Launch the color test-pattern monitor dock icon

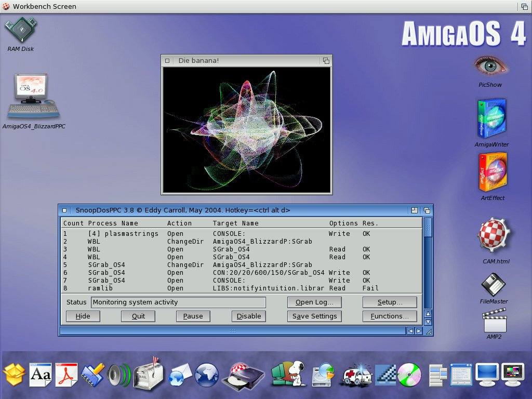pyautogui.click(x=513, y=375)
